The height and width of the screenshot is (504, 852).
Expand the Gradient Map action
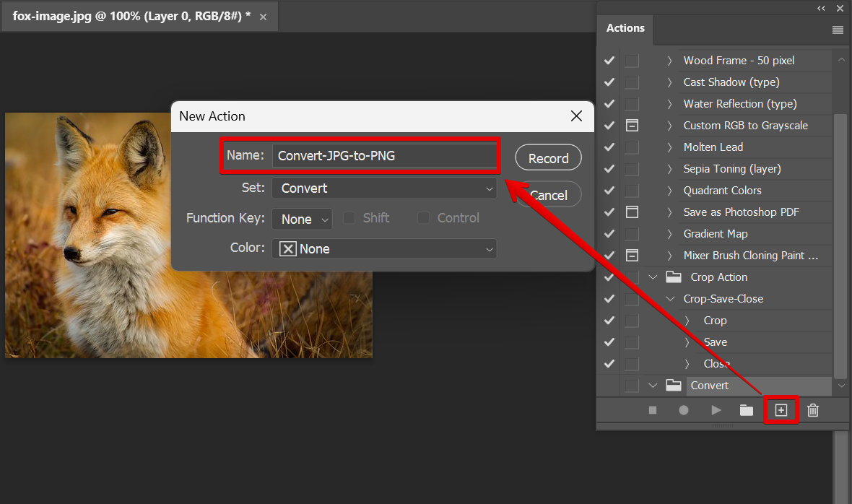click(669, 233)
